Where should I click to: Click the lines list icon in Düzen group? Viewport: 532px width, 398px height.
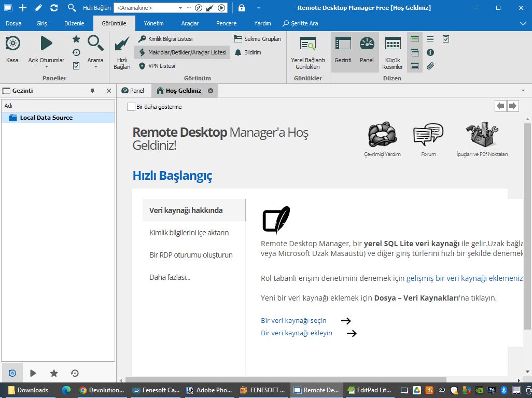430,39
